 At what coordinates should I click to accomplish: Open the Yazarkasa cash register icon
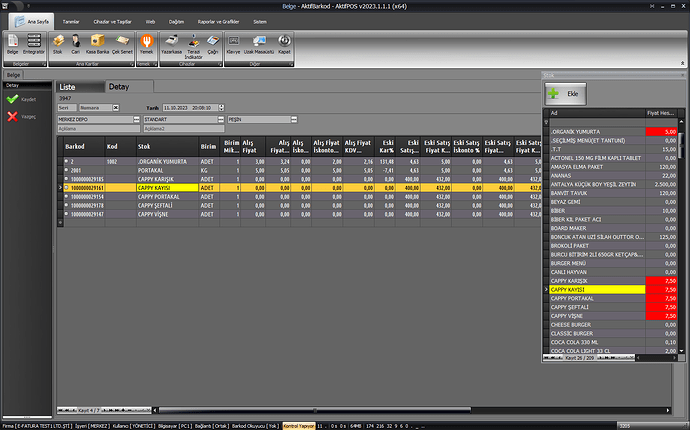pyautogui.click(x=171, y=44)
